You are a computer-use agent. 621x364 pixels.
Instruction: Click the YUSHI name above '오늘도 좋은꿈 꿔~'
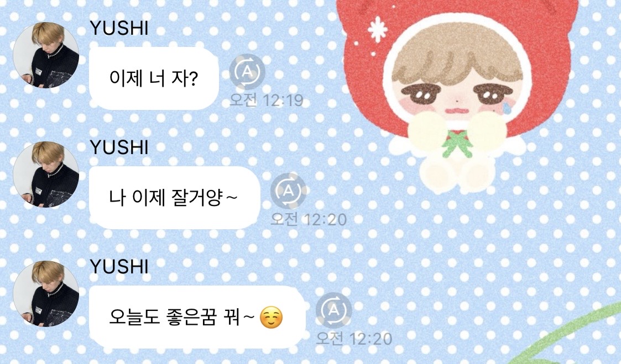coord(119,266)
